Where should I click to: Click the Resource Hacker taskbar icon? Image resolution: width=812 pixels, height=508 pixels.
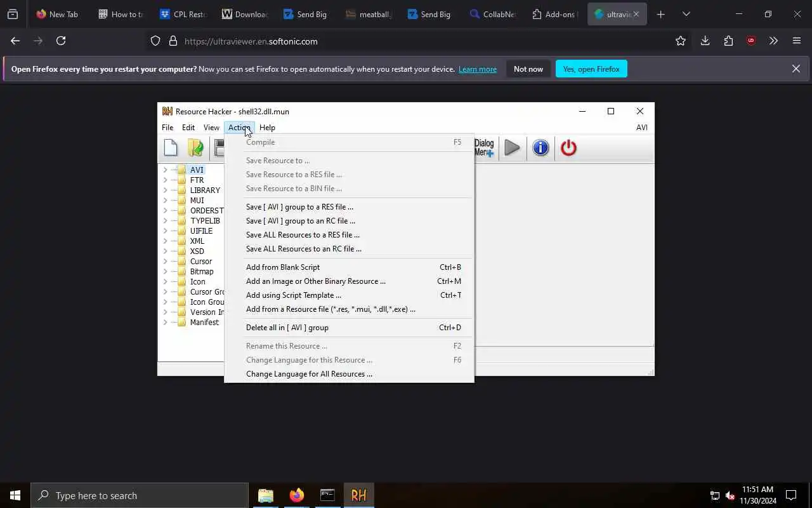pyautogui.click(x=358, y=495)
